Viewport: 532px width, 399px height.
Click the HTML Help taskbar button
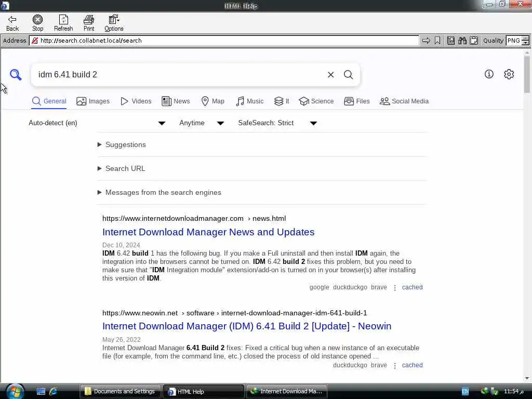click(204, 392)
